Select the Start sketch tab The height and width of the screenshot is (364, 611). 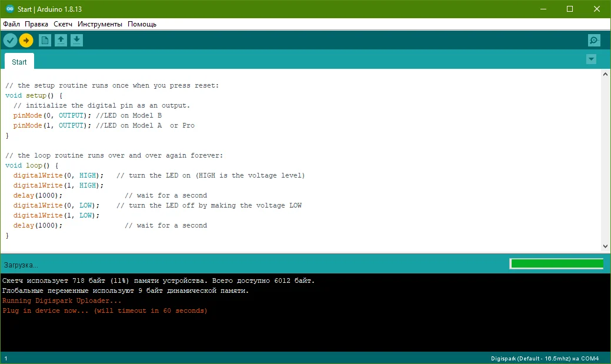click(19, 62)
